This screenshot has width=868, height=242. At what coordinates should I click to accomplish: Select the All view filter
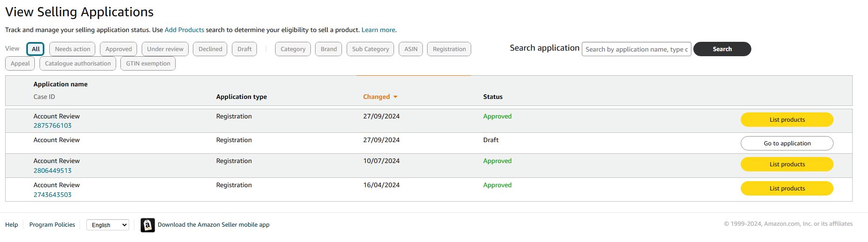(x=36, y=49)
